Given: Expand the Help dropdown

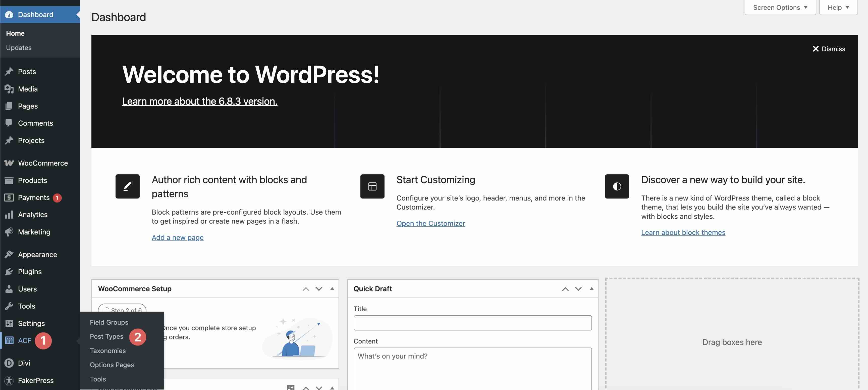Looking at the screenshot, I should click(838, 7).
